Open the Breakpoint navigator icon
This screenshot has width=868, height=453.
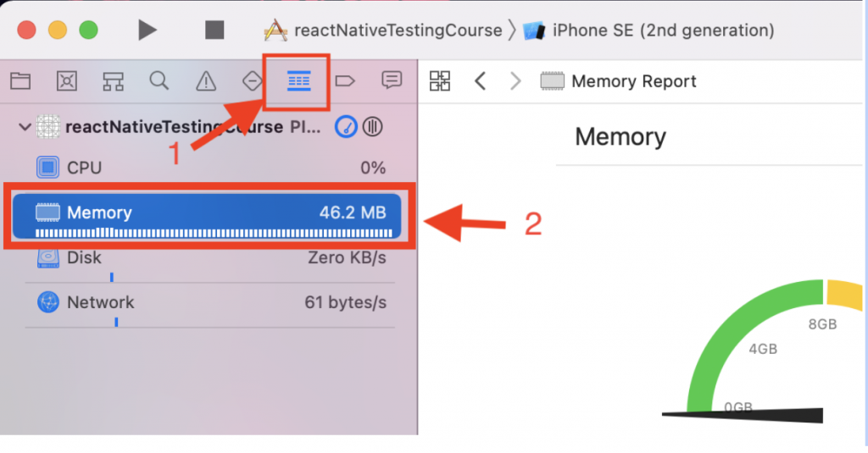point(344,81)
